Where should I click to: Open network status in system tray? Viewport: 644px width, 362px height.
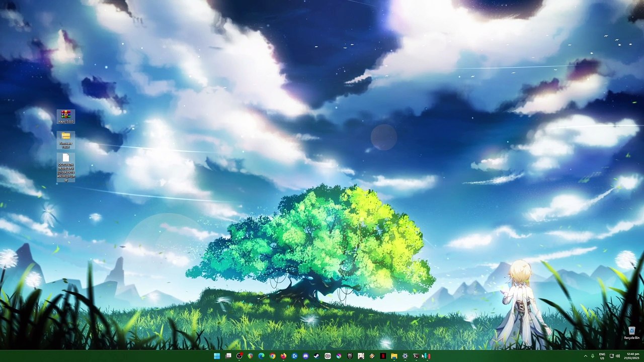pos(612,356)
